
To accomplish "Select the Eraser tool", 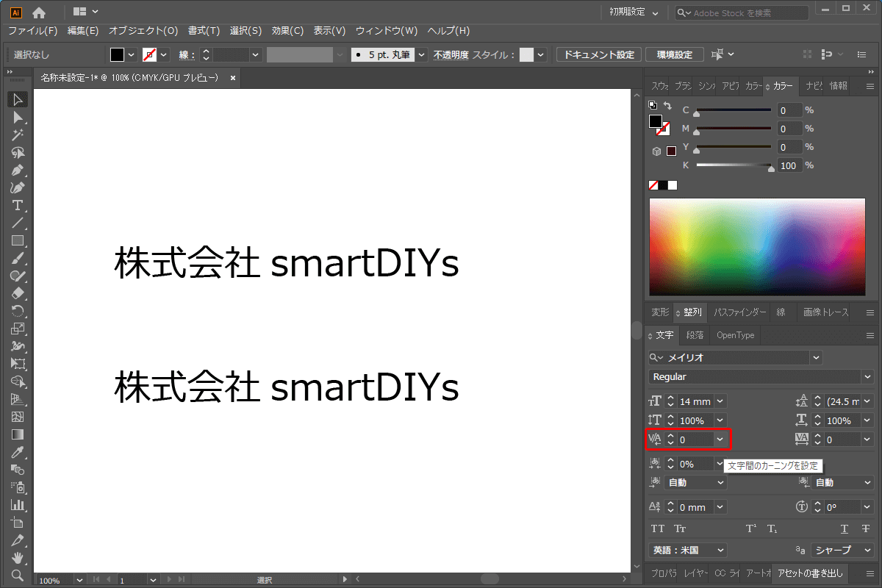I will 18,293.
